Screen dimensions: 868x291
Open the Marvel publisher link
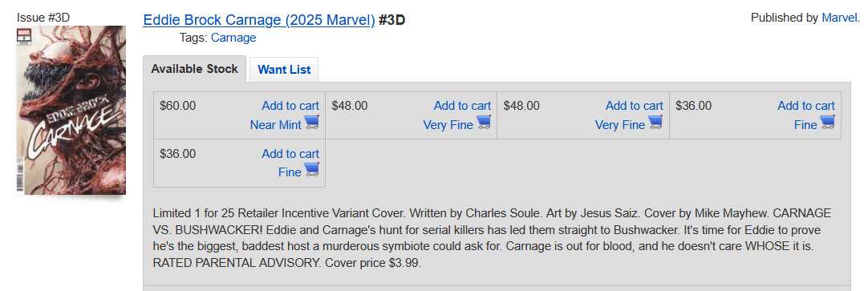coord(839,18)
